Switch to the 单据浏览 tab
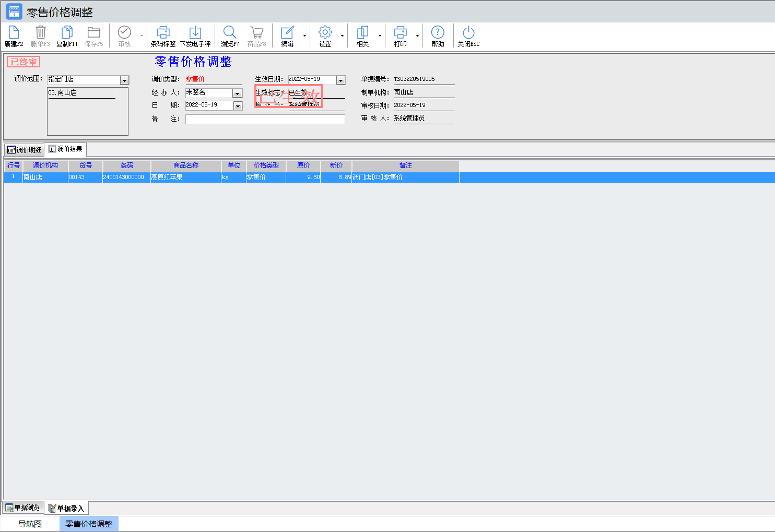Viewport: 775px width, 532px height. click(22, 507)
